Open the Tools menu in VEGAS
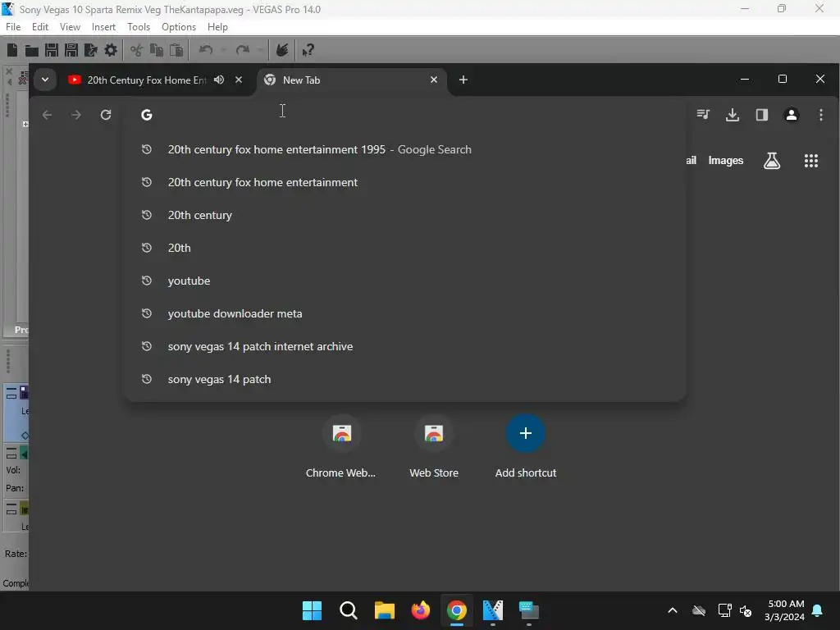The height and width of the screenshot is (630, 840). (x=138, y=27)
